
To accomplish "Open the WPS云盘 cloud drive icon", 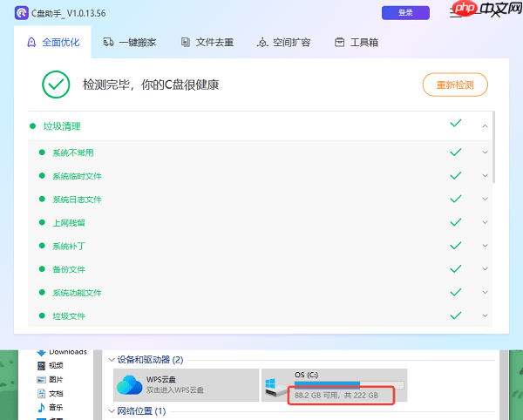I will (x=129, y=385).
